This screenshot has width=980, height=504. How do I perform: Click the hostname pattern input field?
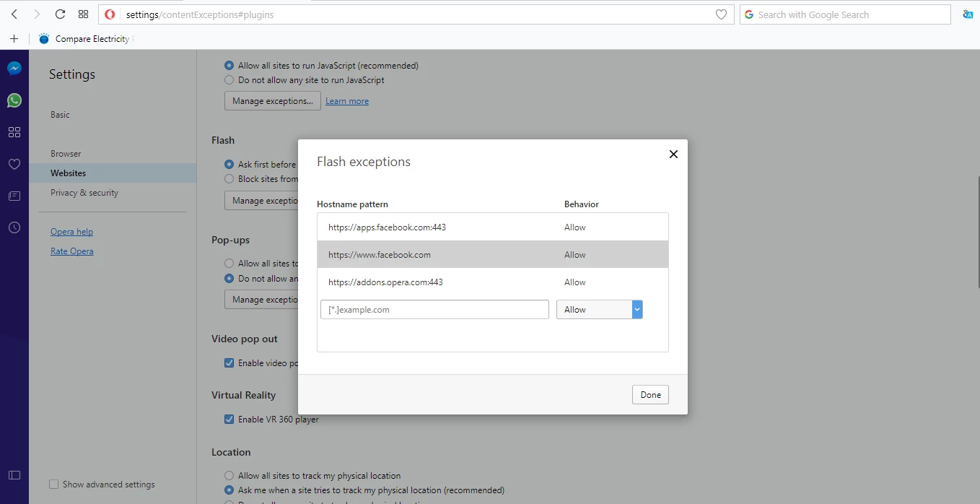pyautogui.click(x=434, y=310)
